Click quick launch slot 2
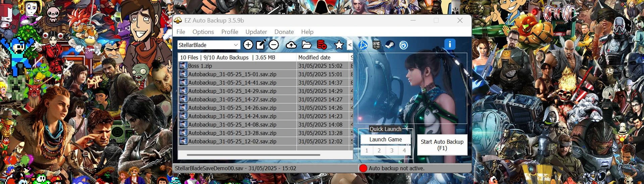 379,150
